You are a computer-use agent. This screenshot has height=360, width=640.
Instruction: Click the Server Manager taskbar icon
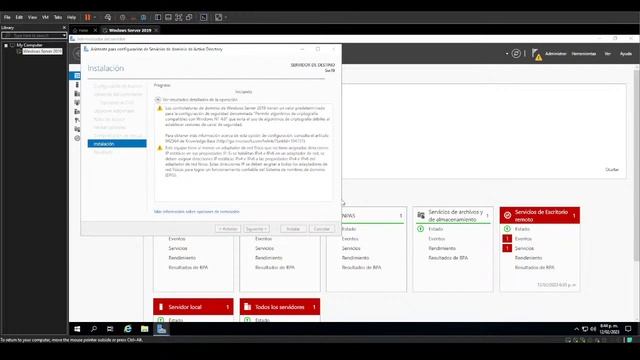click(162, 329)
